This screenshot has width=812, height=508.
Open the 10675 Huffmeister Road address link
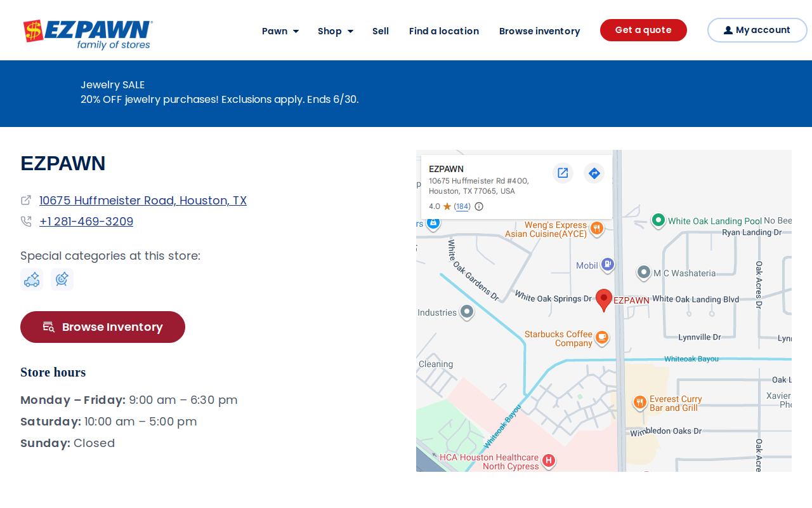143,201
